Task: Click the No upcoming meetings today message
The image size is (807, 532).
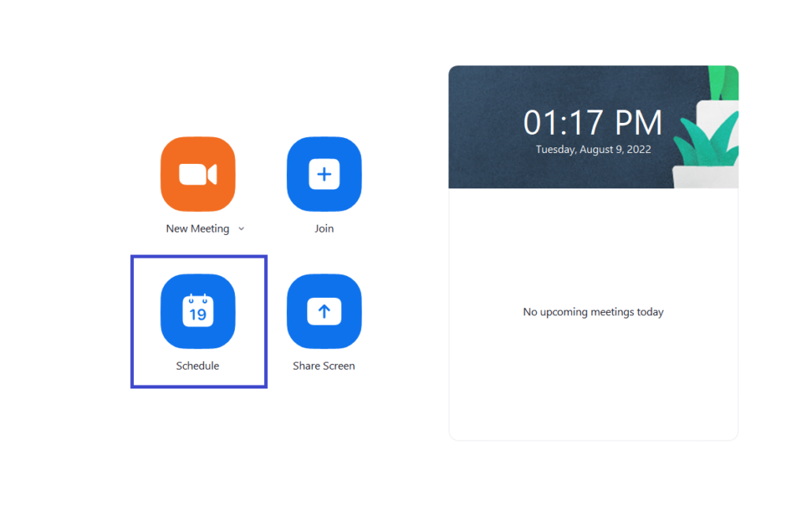Action: tap(593, 312)
